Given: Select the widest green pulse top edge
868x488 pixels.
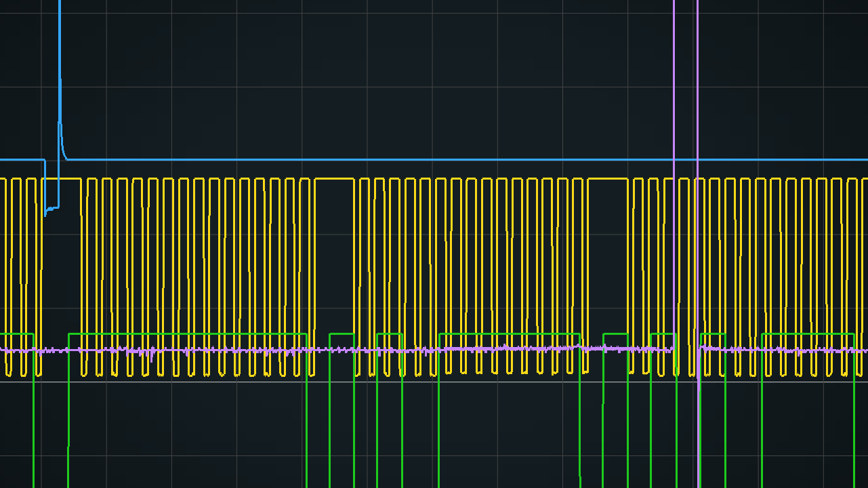Looking at the screenshot, I should (x=188, y=333).
